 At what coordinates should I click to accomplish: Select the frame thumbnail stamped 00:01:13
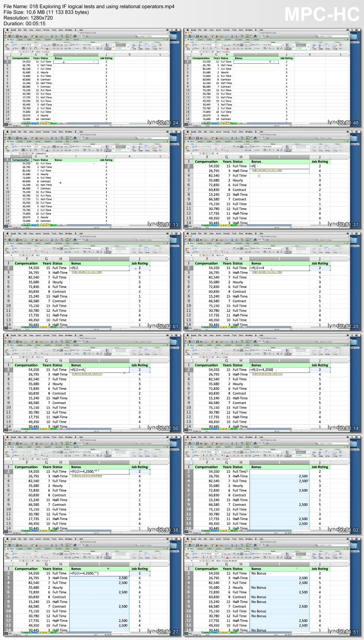click(x=92, y=179)
